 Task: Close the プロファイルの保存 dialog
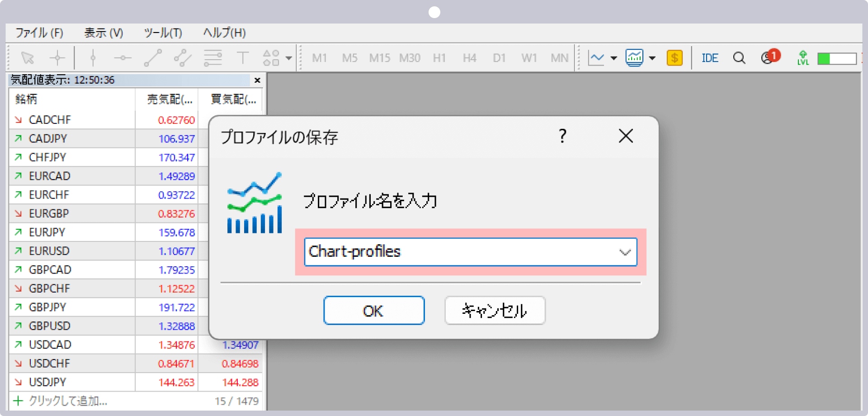click(626, 136)
